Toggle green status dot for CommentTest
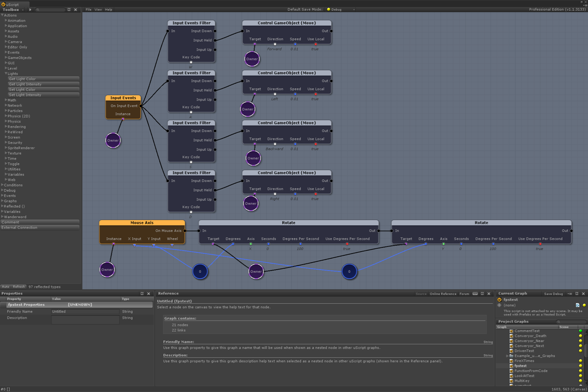The width and height of the screenshot is (588, 392). pos(580,331)
